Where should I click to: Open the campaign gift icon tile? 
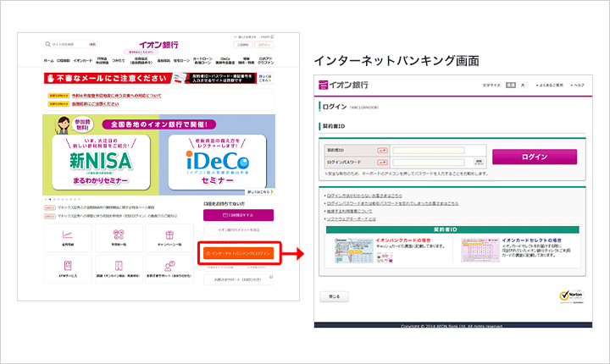point(169,237)
